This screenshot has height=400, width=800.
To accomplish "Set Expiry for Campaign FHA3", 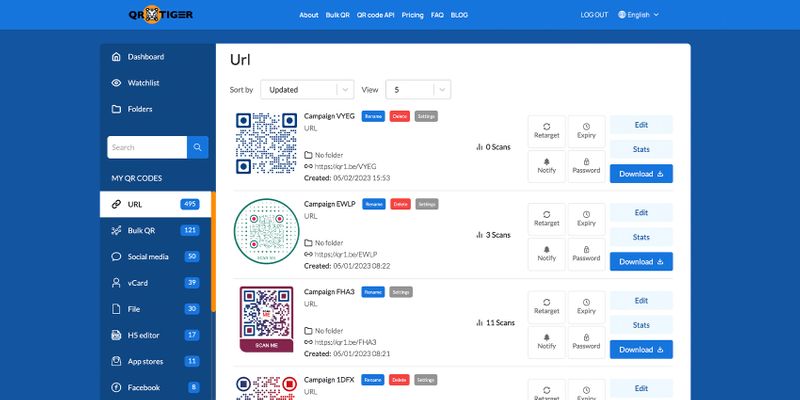I will [x=586, y=307].
